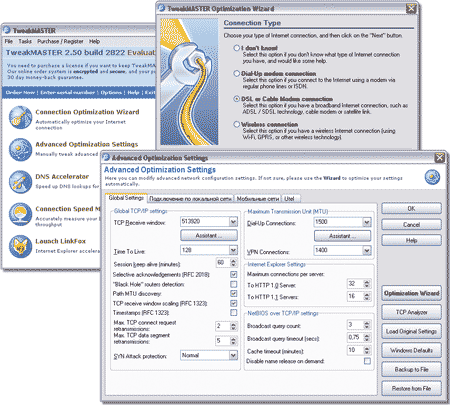The image size is (450, 405).
Task: Switch to the Подключение по локальной сети tab
Action: (x=190, y=199)
